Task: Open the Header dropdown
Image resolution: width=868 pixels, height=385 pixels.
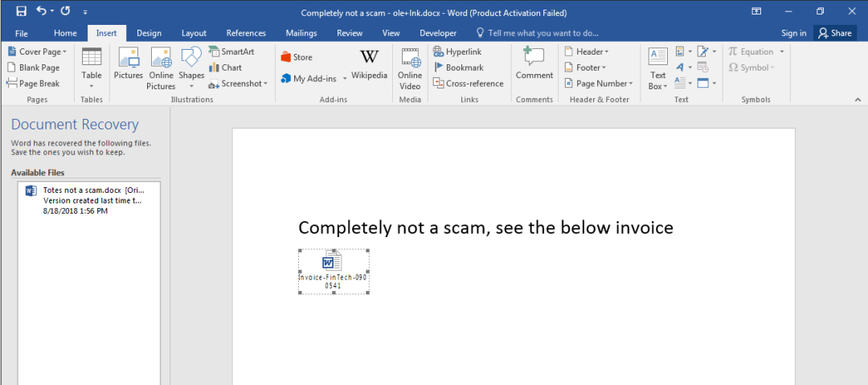Action: tap(586, 51)
